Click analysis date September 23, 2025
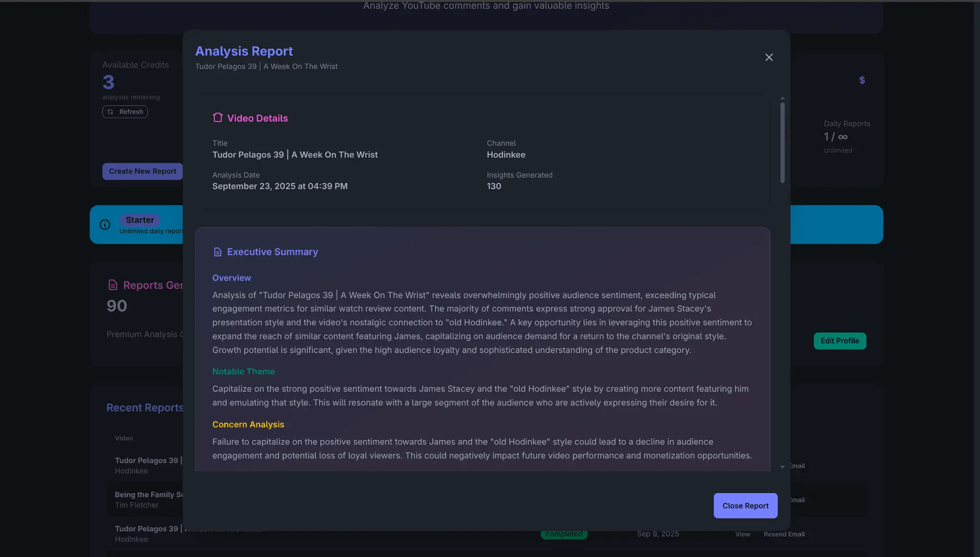 (x=280, y=186)
